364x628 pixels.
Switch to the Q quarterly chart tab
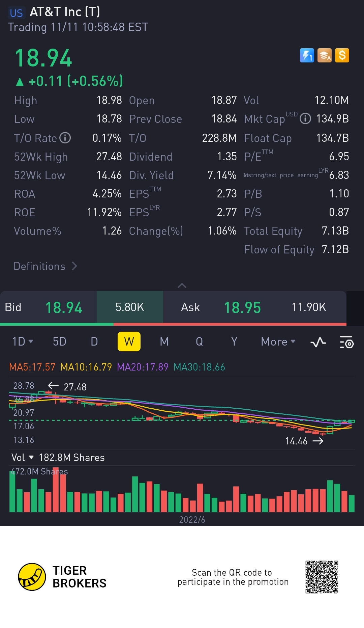[x=199, y=342]
